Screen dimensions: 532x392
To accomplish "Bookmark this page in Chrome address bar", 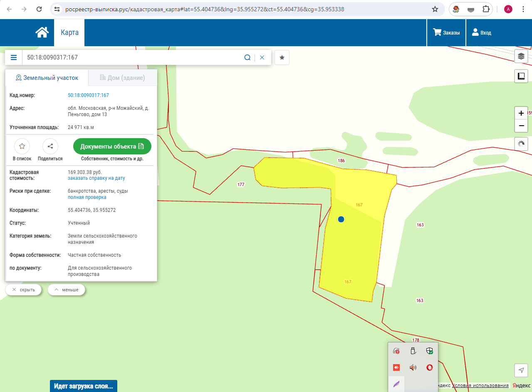I will [x=435, y=9].
